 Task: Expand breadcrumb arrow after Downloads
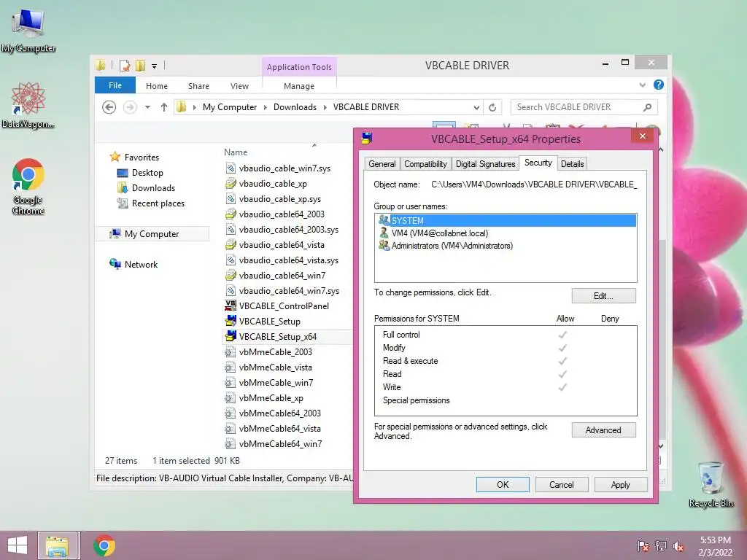[x=325, y=107]
